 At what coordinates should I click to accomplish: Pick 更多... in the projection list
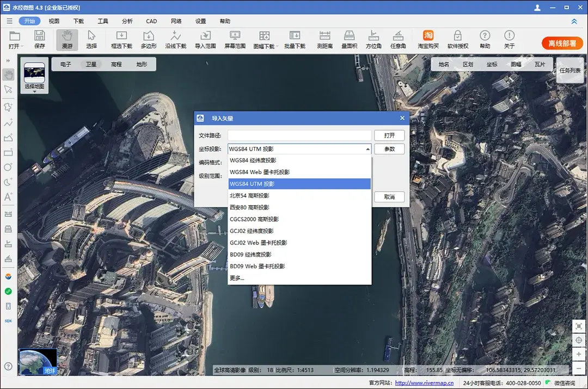coord(237,278)
